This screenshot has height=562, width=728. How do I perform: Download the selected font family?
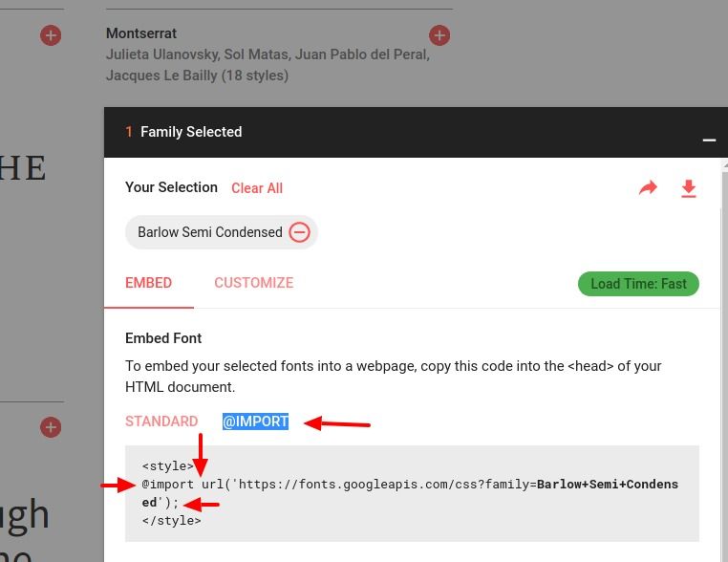click(x=689, y=188)
